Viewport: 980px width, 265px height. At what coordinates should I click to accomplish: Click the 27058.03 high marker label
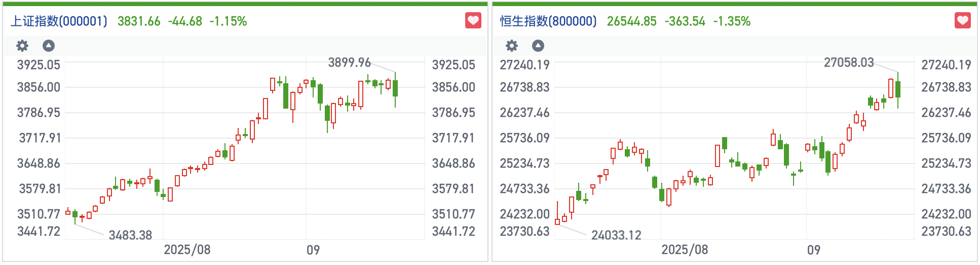point(849,62)
